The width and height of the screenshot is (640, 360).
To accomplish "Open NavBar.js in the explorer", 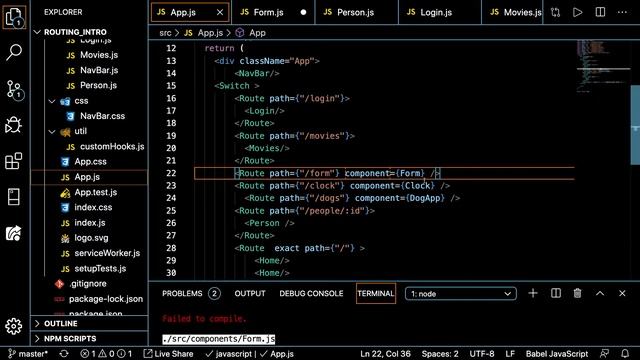I will [99, 70].
